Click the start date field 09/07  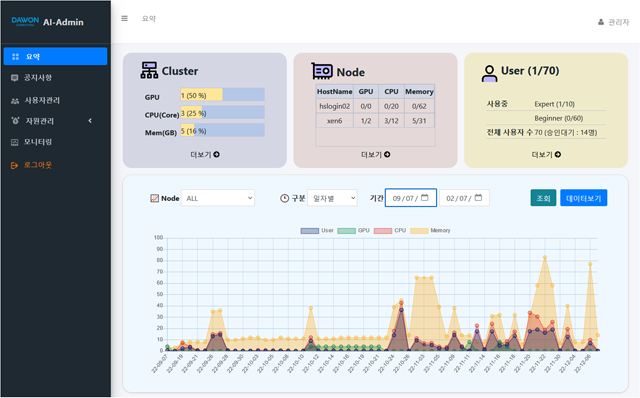click(411, 198)
